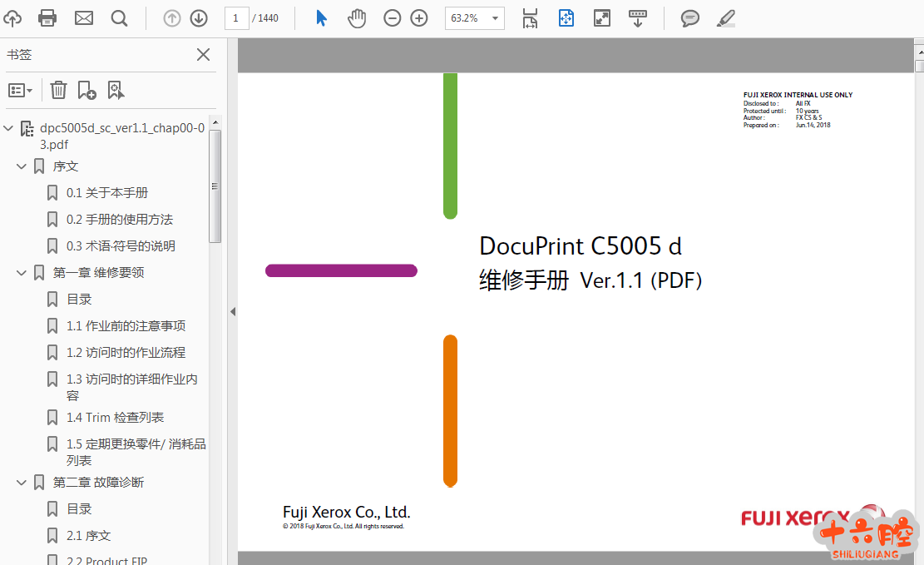
Task: Send file by email envelope icon
Action: pyautogui.click(x=84, y=18)
